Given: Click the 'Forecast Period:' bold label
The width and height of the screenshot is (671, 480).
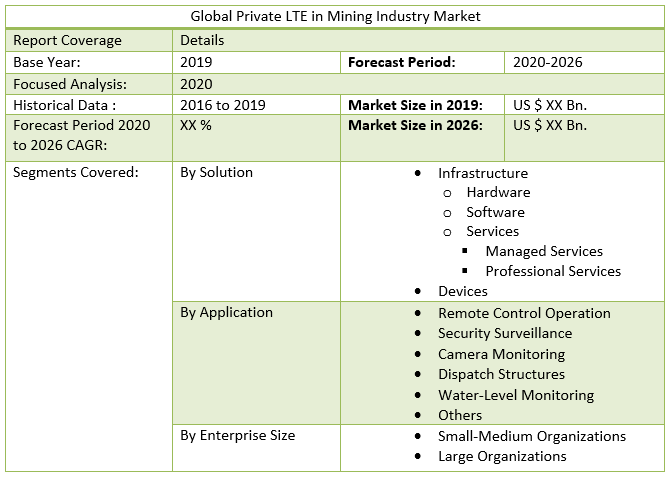Looking at the screenshot, I should click(402, 62).
